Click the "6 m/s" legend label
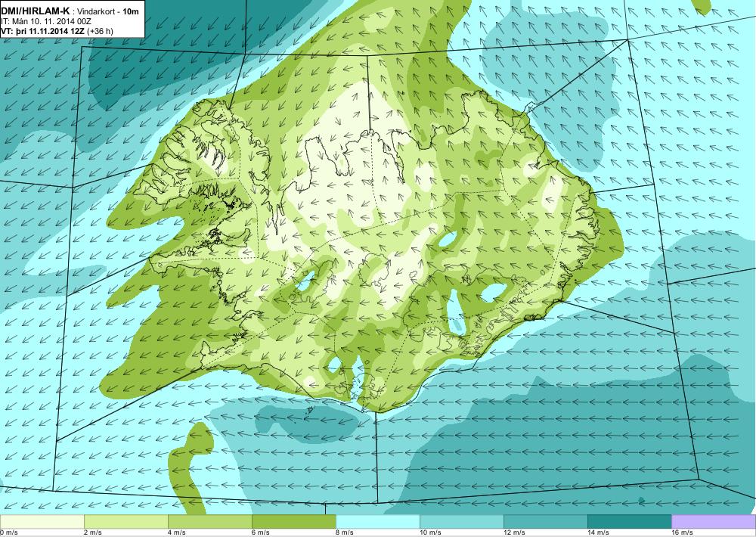The width and height of the screenshot is (756, 537). [x=261, y=532]
